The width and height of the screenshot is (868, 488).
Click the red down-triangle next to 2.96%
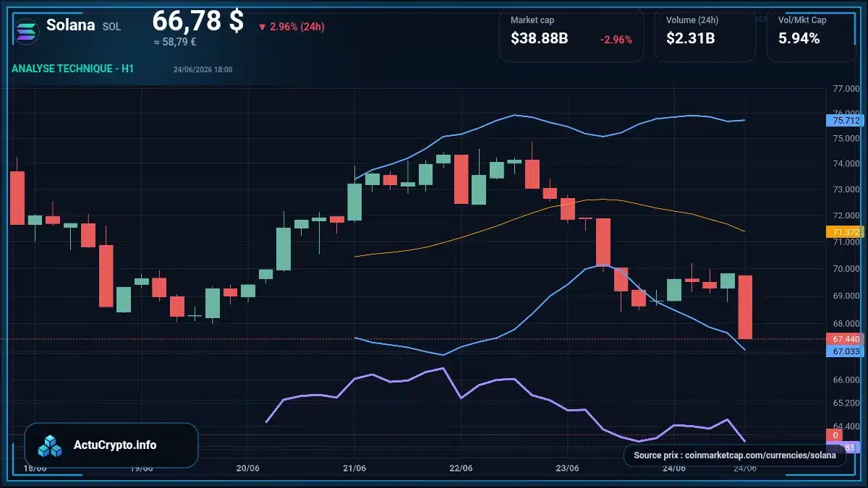point(262,27)
